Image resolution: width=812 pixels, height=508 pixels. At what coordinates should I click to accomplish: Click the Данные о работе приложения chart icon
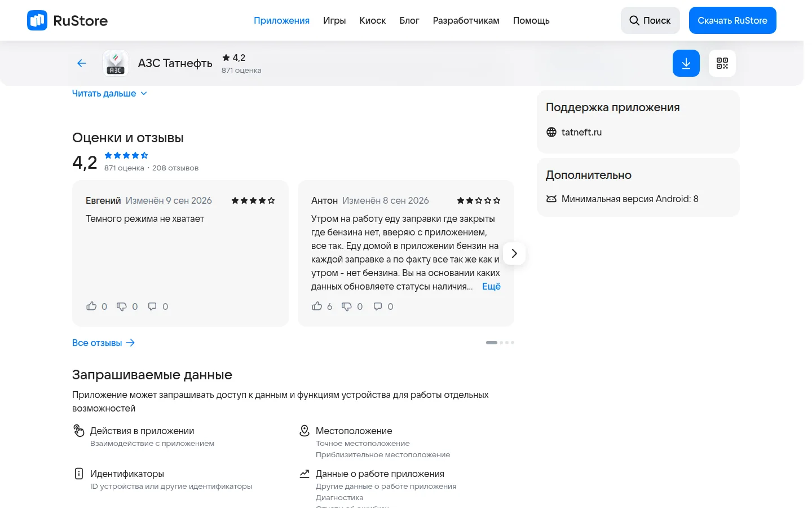304,474
